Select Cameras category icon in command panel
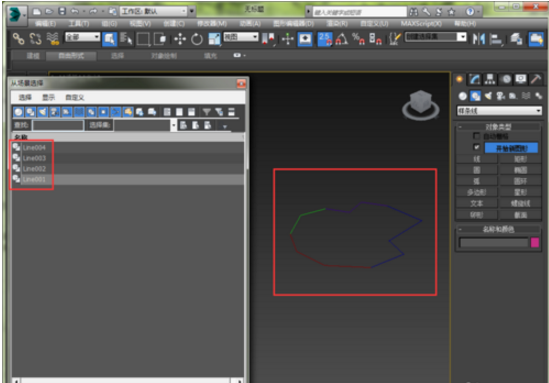This screenshot has width=549, height=383. (500, 96)
